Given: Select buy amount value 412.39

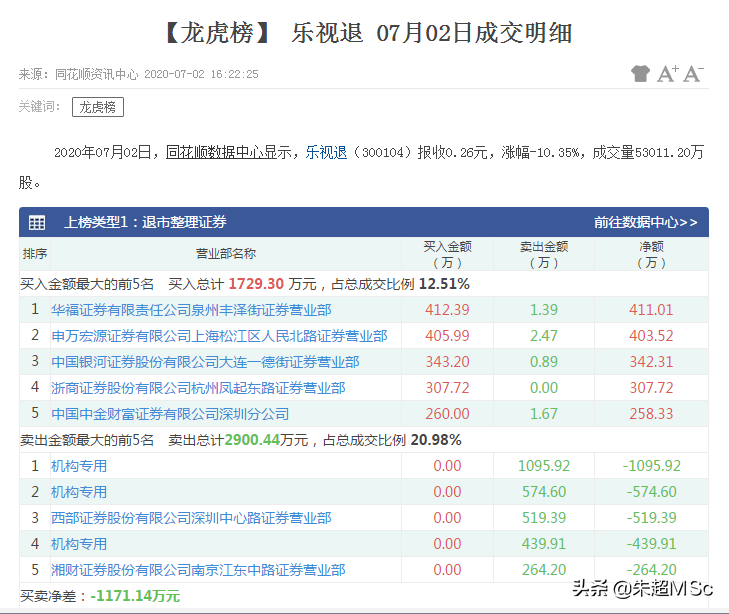Looking at the screenshot, I should pyautogui.click(x=447, y=310).
